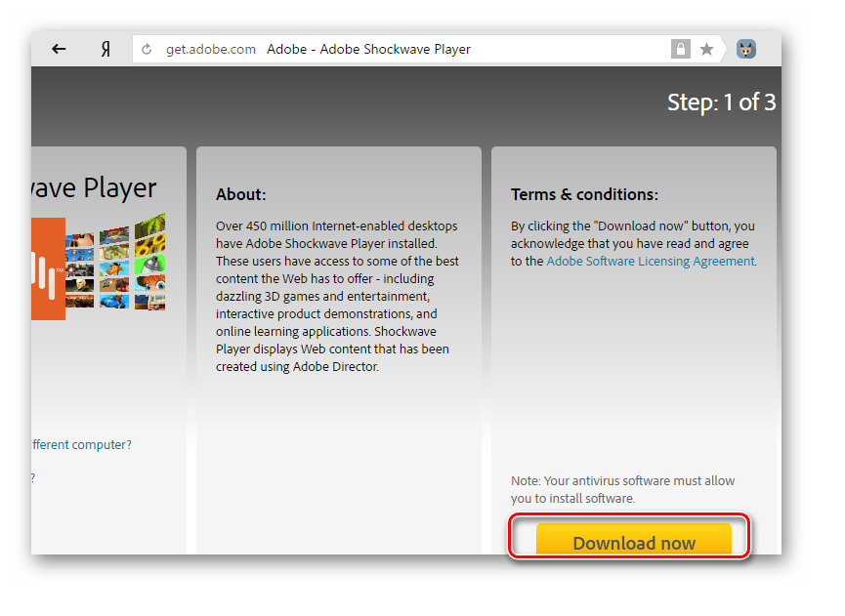
Task: Click the "Step: 1 of 3" indicator
Action: 721,103
